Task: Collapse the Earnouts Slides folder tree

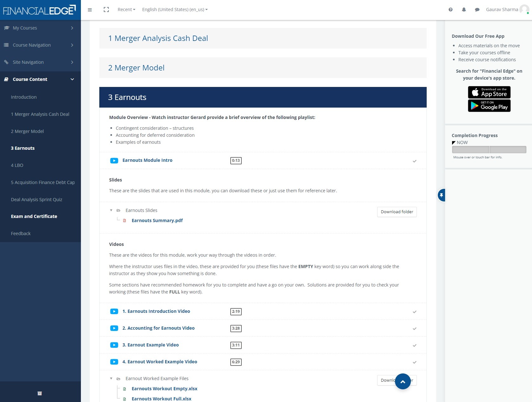Action: tap(111, 210)
